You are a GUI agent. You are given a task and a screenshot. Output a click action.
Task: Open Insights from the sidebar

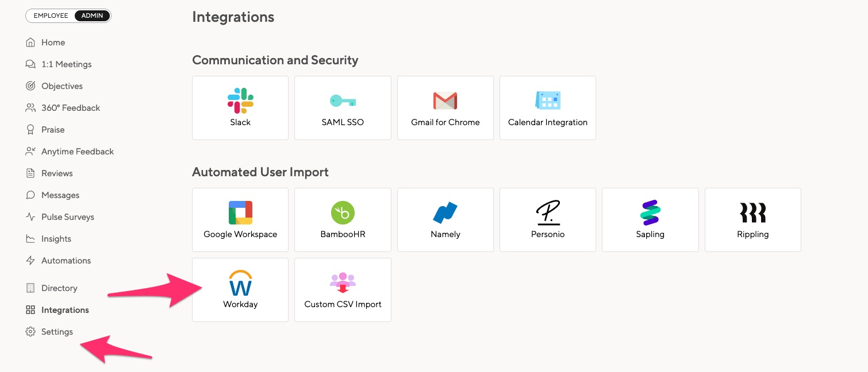point(56,238)
